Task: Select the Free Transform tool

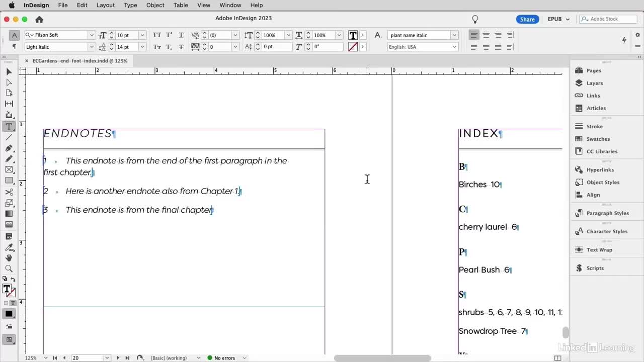Action: point(9,203)
